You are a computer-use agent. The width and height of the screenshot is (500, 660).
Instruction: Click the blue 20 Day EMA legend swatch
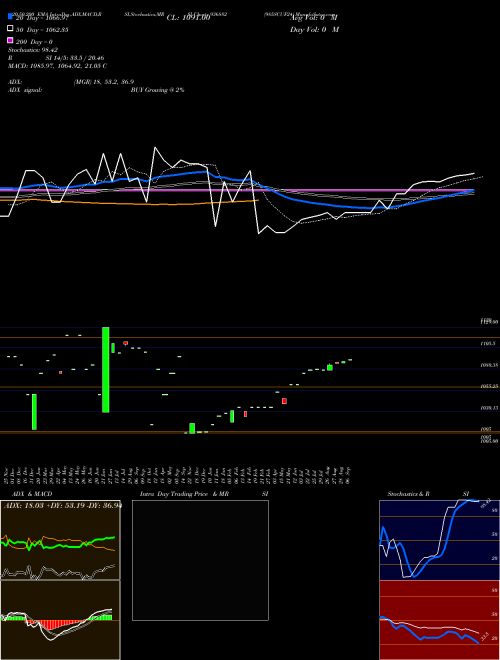point(10,16)
